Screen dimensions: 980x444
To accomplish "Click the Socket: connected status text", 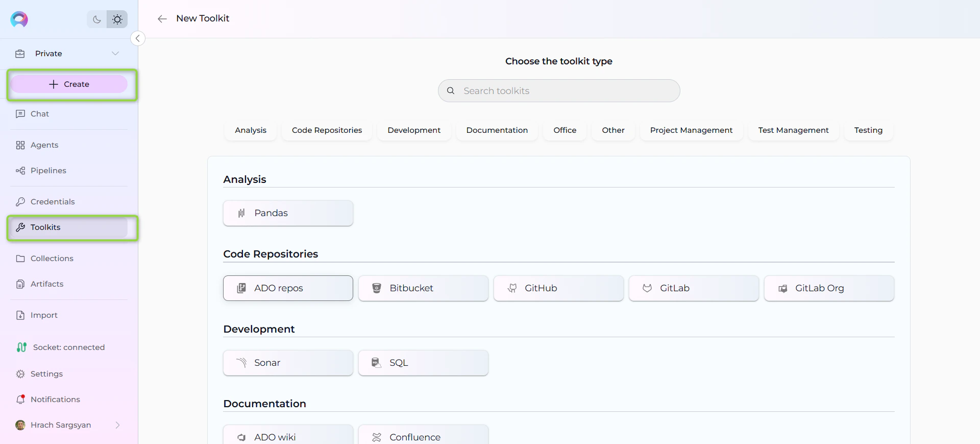I will 69,347.
